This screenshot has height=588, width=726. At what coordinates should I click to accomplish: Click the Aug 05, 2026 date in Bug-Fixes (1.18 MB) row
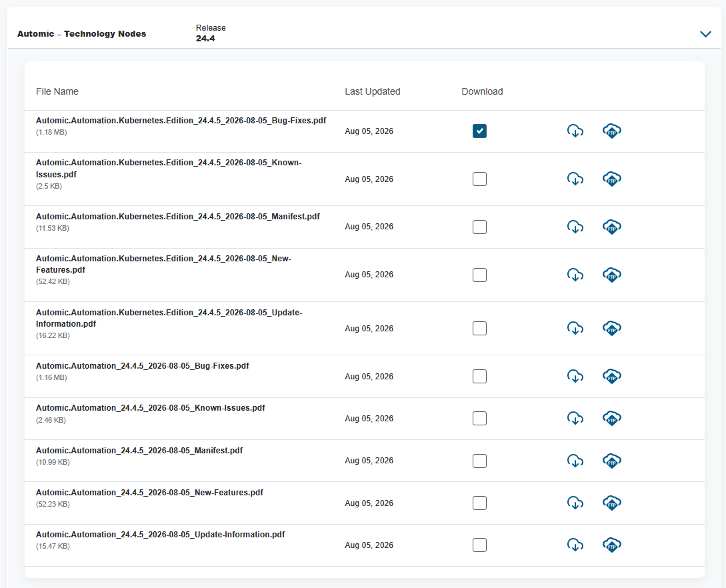369,131
